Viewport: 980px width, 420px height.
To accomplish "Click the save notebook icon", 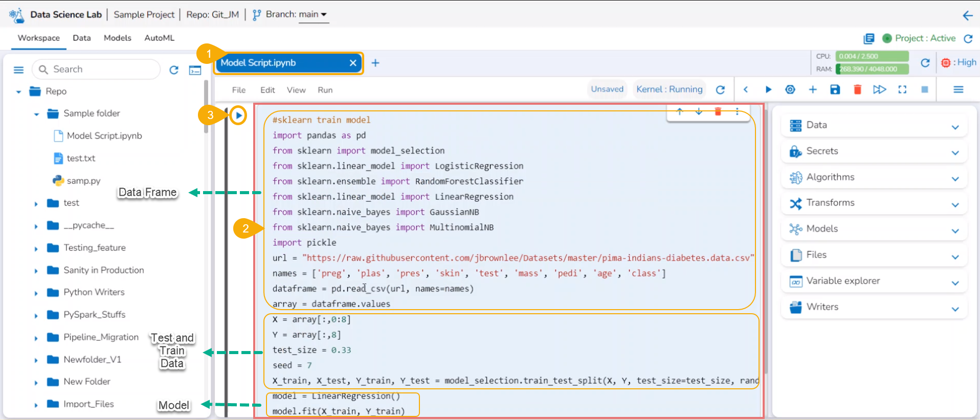I will [835, 90].
